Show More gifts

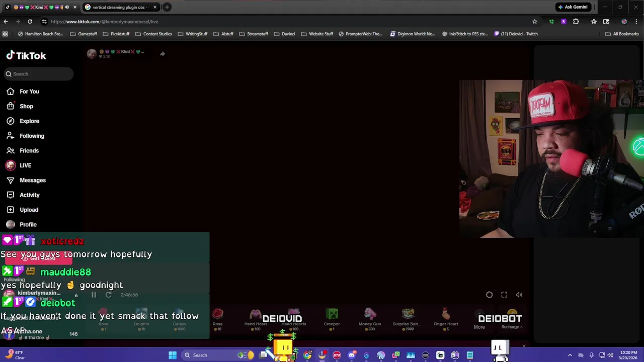(x=479, y=327)
